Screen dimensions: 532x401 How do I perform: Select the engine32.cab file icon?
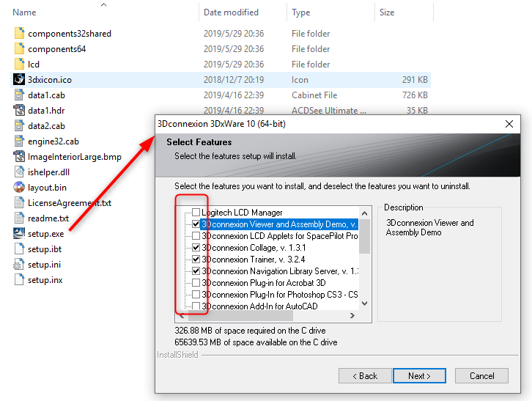coord(19,141)
